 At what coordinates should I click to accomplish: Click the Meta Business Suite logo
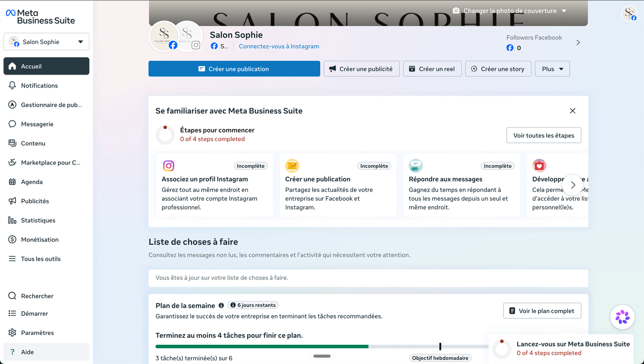coord(40,17)
